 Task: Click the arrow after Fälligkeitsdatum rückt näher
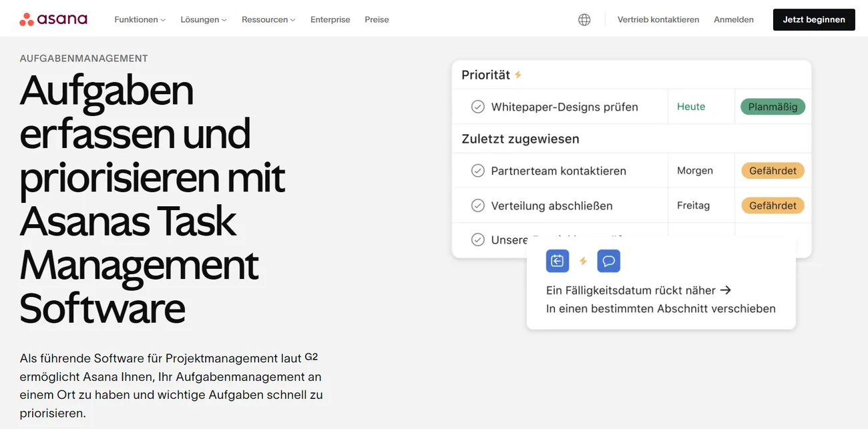725,290
